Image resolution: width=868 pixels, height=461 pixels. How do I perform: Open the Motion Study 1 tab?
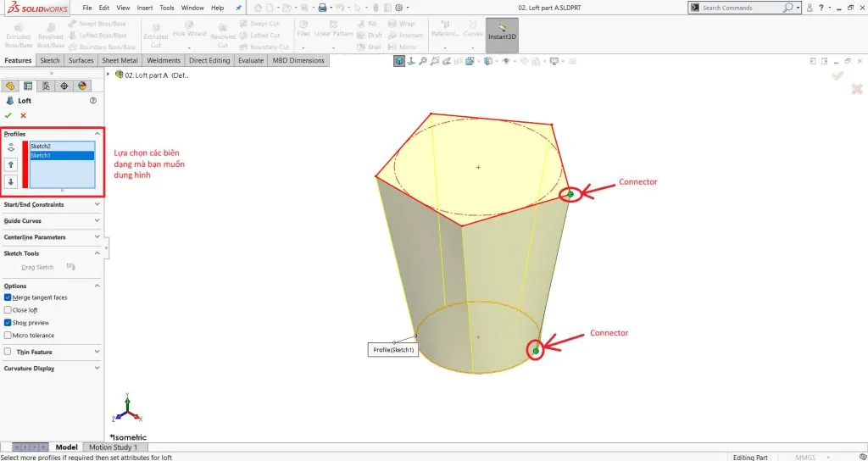113,447
